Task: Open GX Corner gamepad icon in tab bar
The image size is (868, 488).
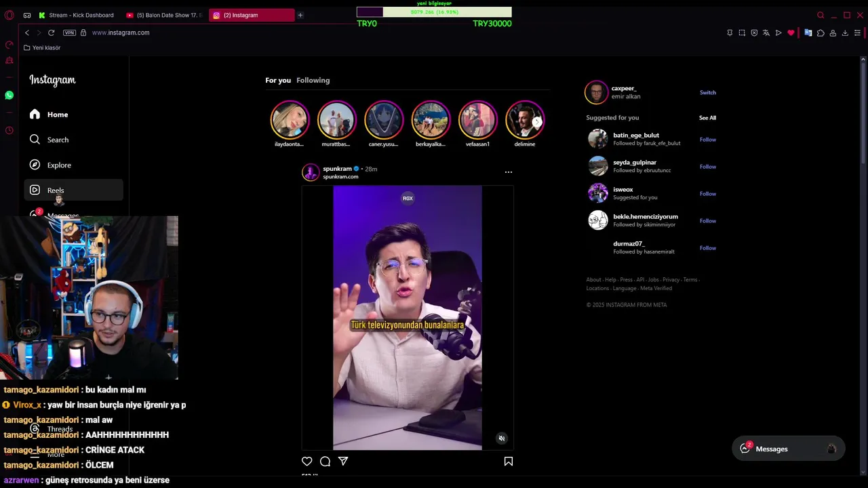Action: tap(27, 15)
